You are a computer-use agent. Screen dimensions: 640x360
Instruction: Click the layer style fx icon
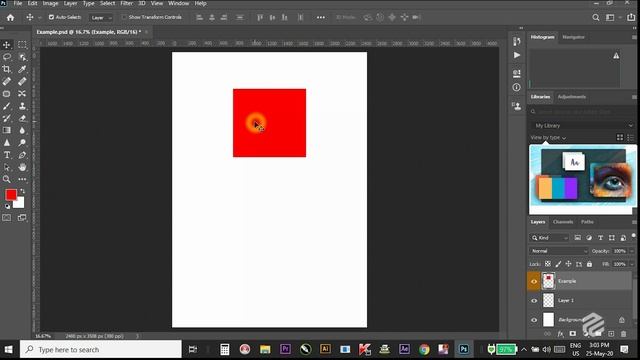[560, 334]
